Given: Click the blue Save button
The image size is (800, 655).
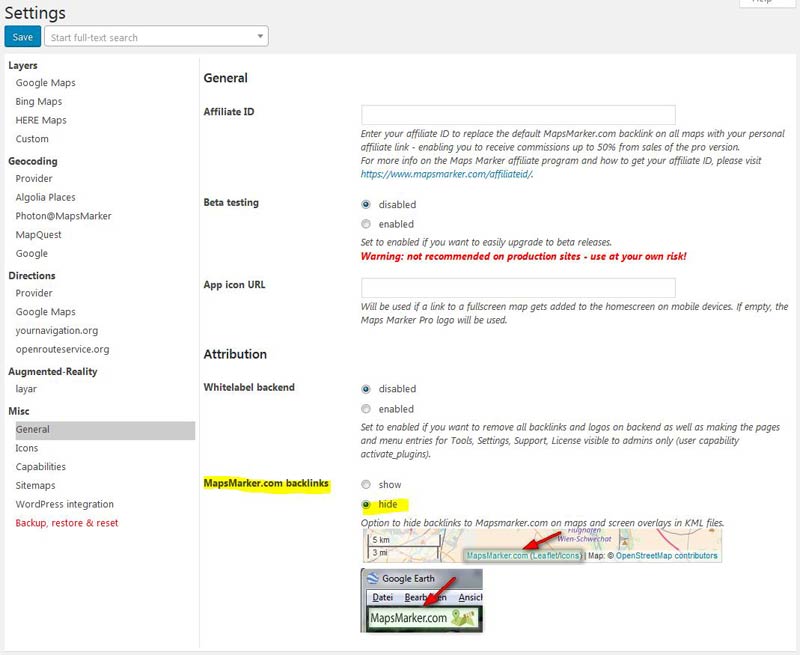Looking at the screenshot, I should 22,37.
